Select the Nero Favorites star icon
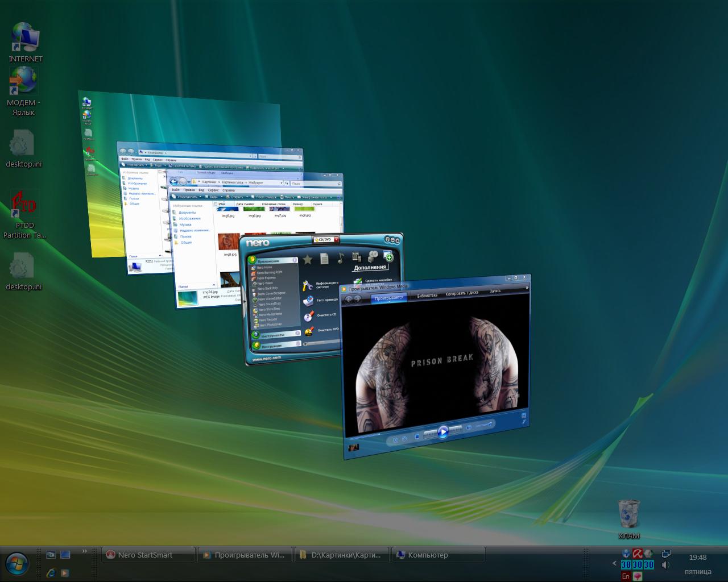728x582 pixels. tap(308, 260)
